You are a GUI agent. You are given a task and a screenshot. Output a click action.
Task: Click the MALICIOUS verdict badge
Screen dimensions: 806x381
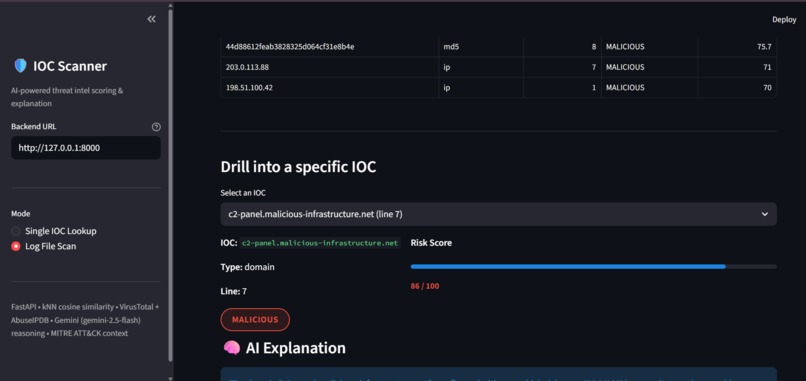click(x=255, y=319)
